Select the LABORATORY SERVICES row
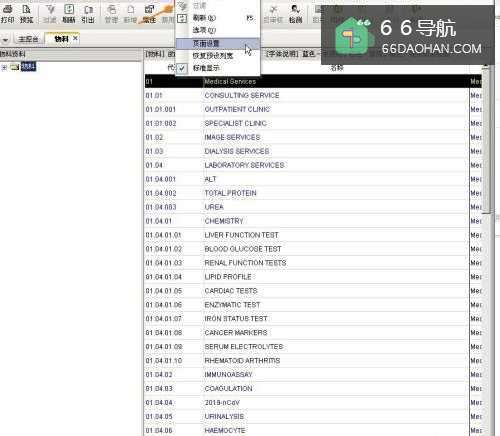500x436 pixels. coord(307,165)
